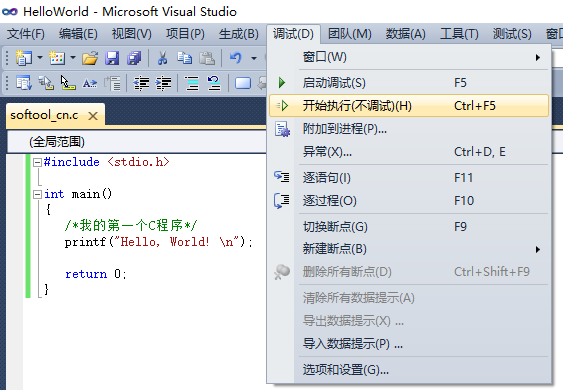Click the Save All stacked floppies icon
This screenshot has height=390, width=563.
[134, 58]
